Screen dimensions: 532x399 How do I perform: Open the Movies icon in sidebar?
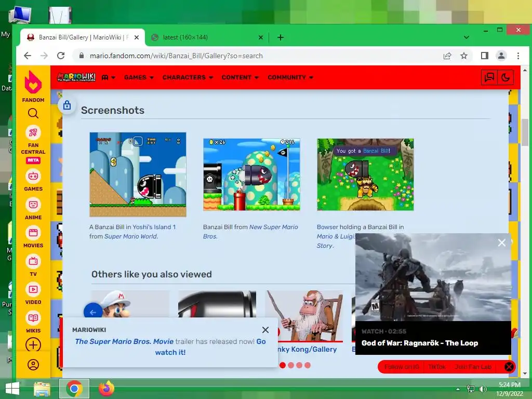point(33,233)
